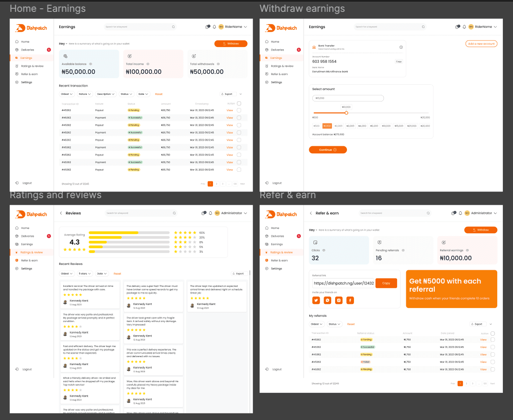Click search magnifier icon in Reviews frame
Viewport: 513px width, 420px height.
point(174,213)
